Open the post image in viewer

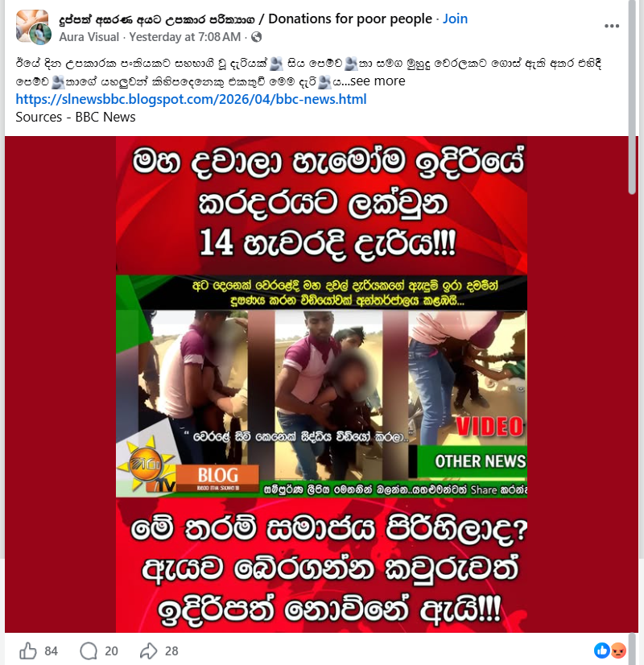click(x=321, y=384)
